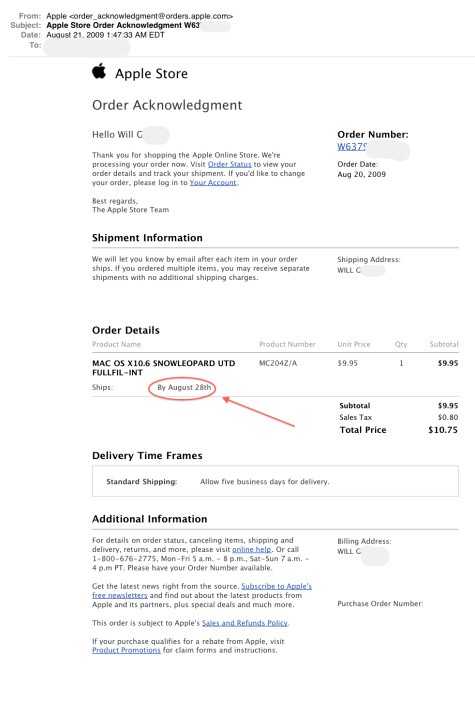Follow the Product Promotions link
Image resolution: width=475 pixels, height=702 pixels.
click(x=126, y=650)
